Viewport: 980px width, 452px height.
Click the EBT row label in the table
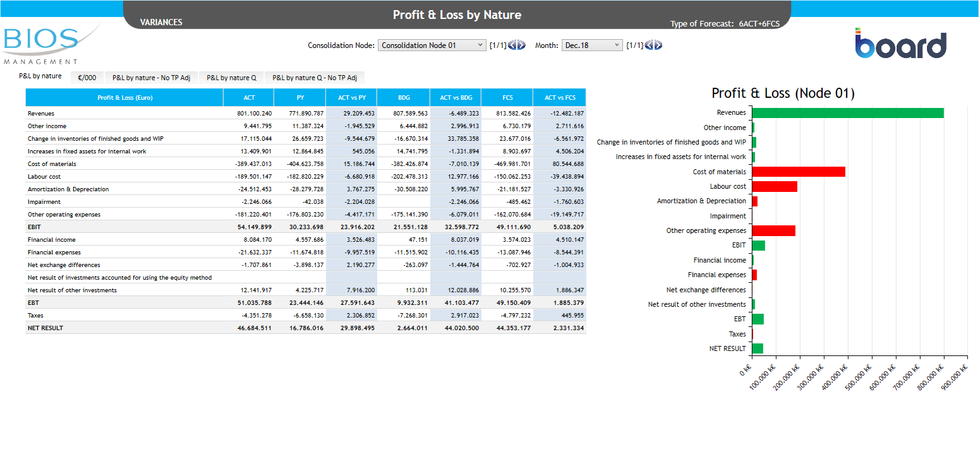(x=33, y=303)
